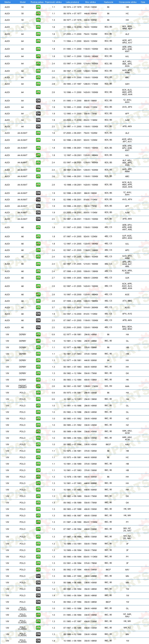Select the Oznaczenie silnika column header
Image resolution: width=149 pixels, height=644 pixels.
(x=128, y=2)
